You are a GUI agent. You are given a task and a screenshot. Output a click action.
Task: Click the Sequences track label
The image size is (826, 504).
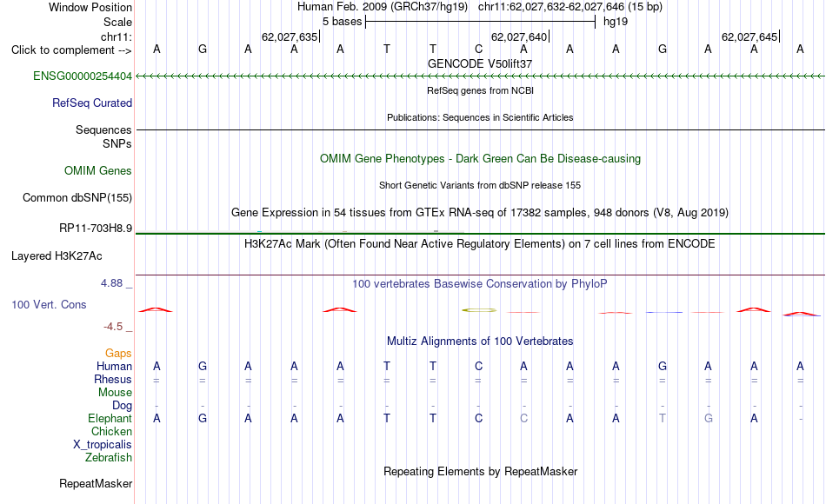click(x=103, y=129)
